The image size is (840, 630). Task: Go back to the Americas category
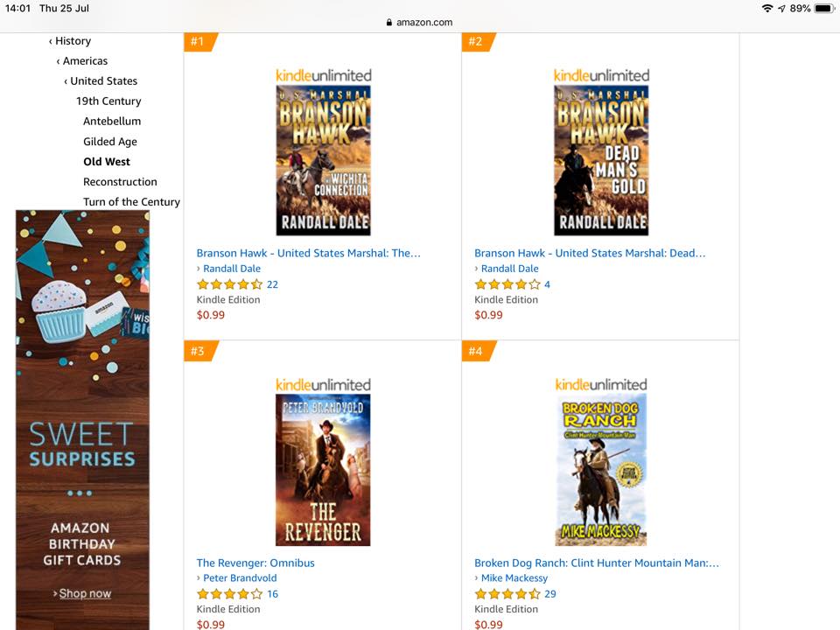coord(82,61)
